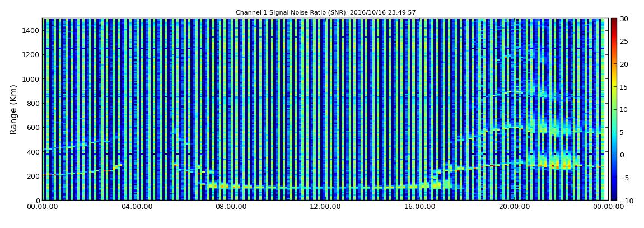Click the colorbar label −5
The height and width of the screenshot is (228, 644).
pos(624,178)
